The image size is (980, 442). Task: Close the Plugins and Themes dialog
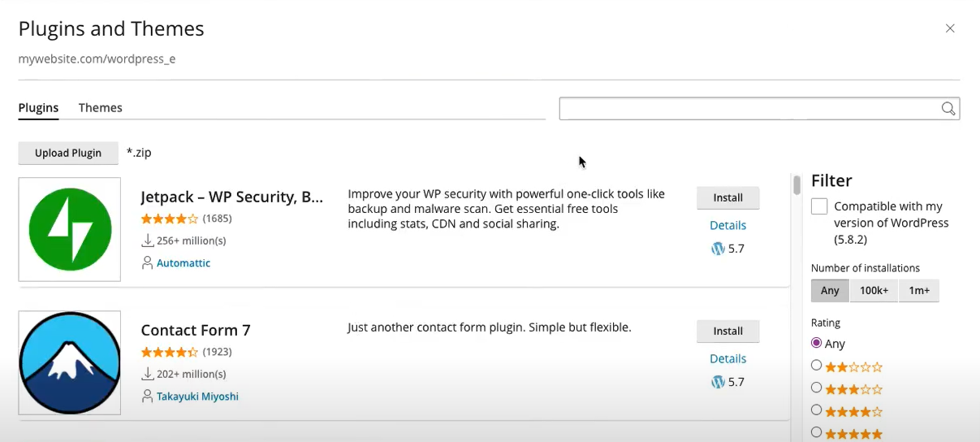950,28
